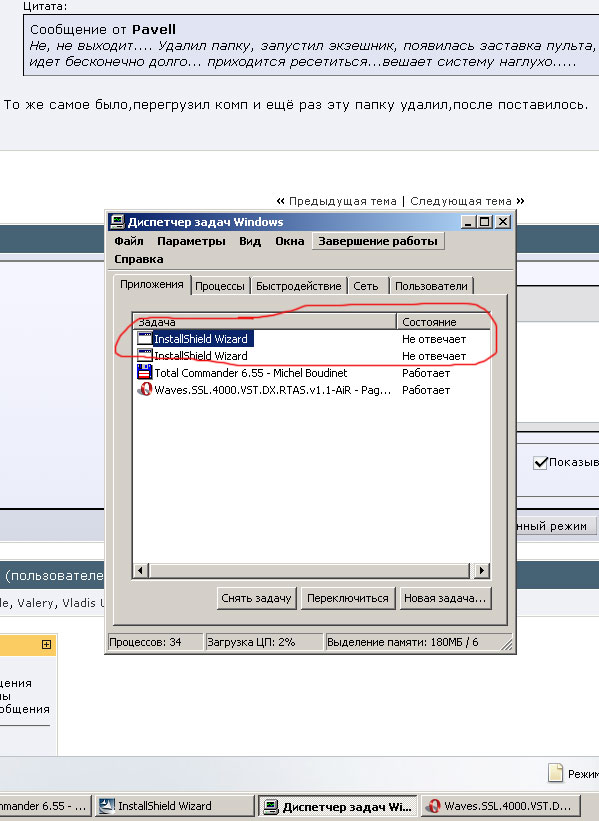Switch to the Быстродействие tab
Image resolution: width=599 pixels, height=821 pixels.
tap(298, 286)
